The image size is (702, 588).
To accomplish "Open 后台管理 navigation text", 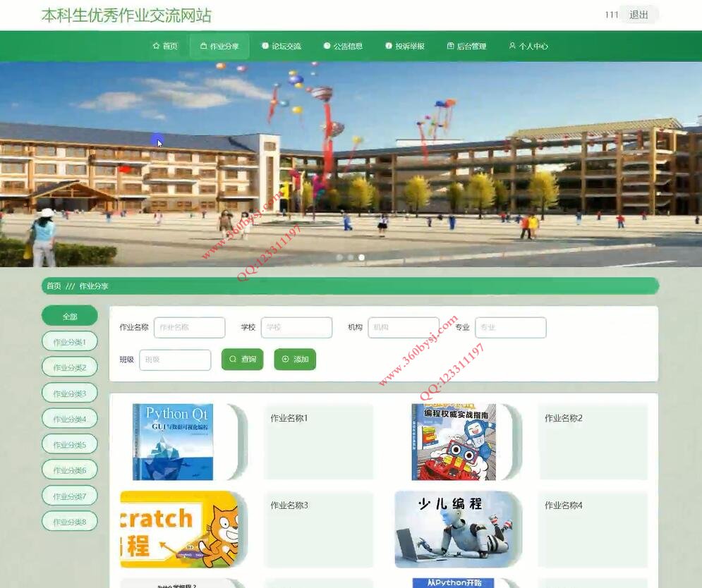I will [471, 46].
